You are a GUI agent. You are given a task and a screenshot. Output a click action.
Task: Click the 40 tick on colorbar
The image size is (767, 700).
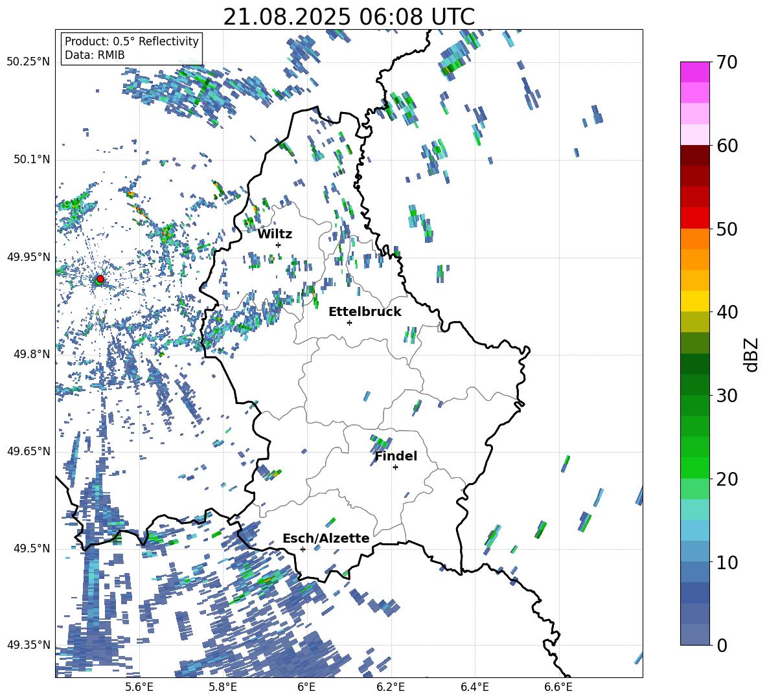(x=727, y=312)
